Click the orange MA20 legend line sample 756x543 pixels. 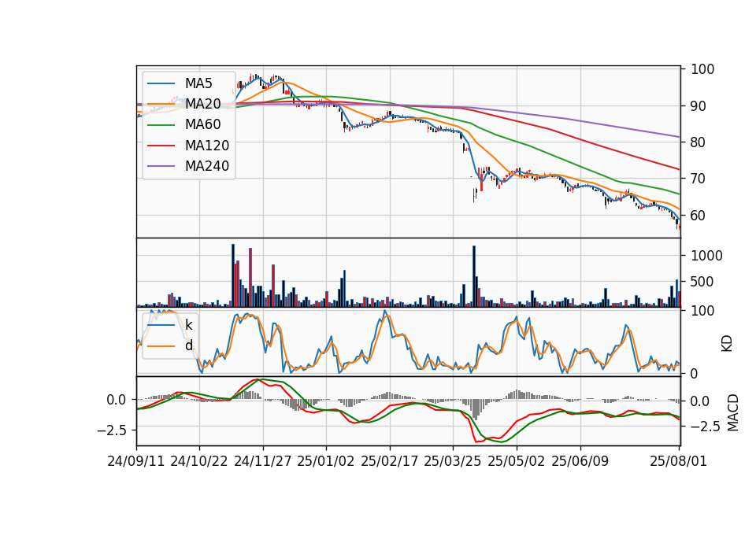pyautogui.click(x=161, y=104)
